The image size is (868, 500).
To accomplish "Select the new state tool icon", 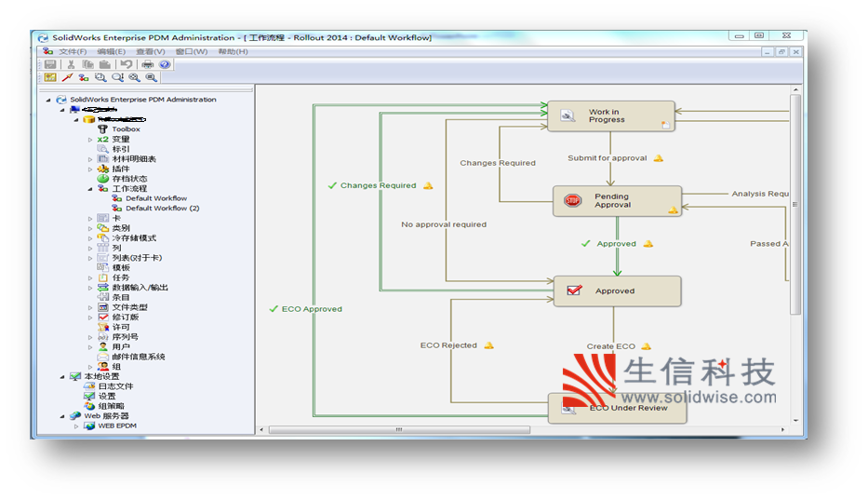I will [84, 77].
